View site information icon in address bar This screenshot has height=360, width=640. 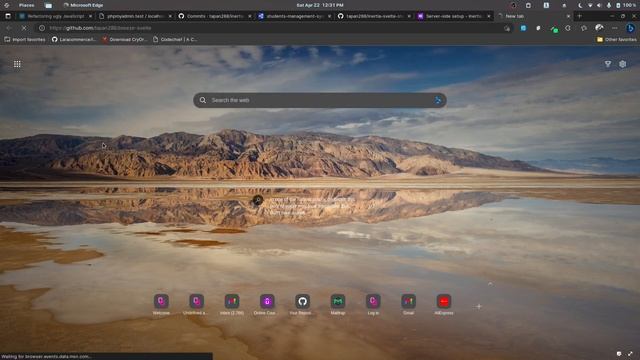42,28
